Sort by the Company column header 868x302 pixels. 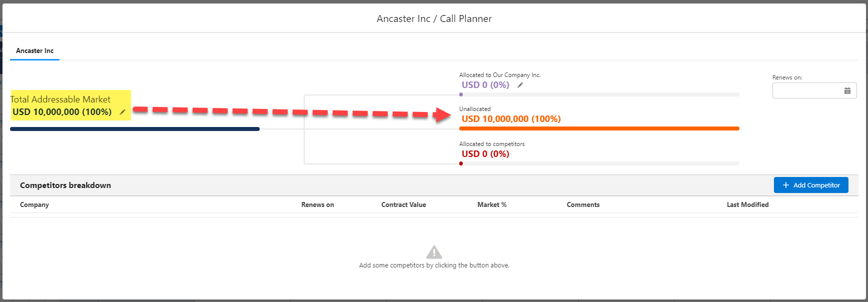point(35,204)
